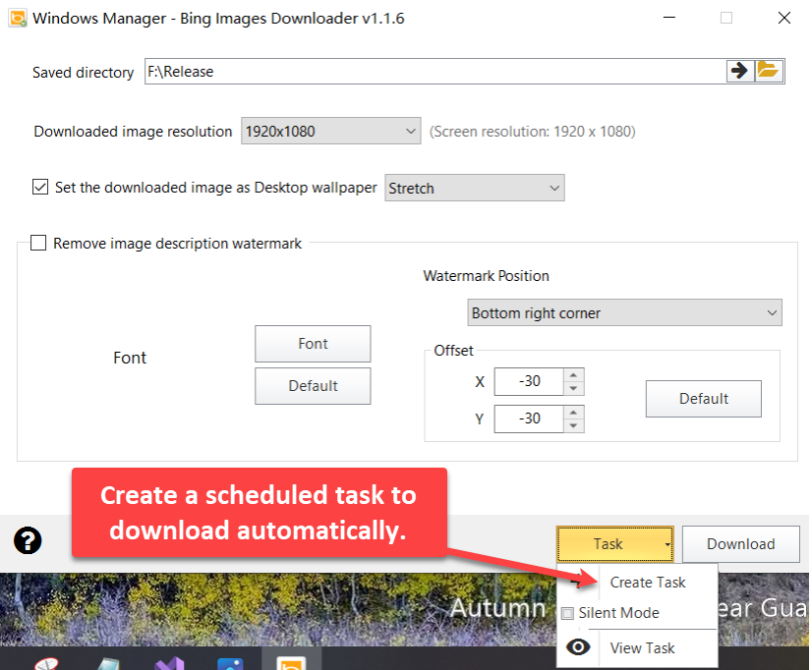Click the Download button
The width and height of the screenshot is (812, 670).
(x=740, y=544)
